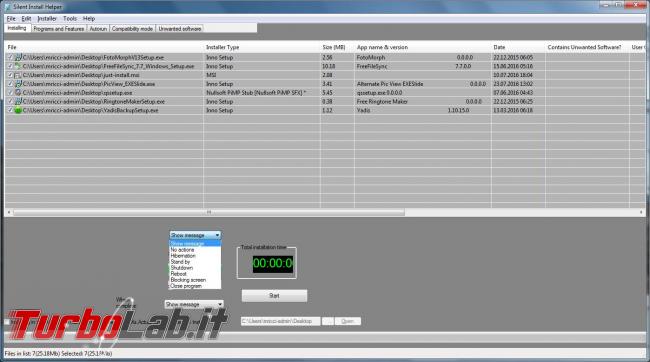Click the Silent Install Helper title icon
This screenshot has width=650, height=362.
click(x=7, y=7)
